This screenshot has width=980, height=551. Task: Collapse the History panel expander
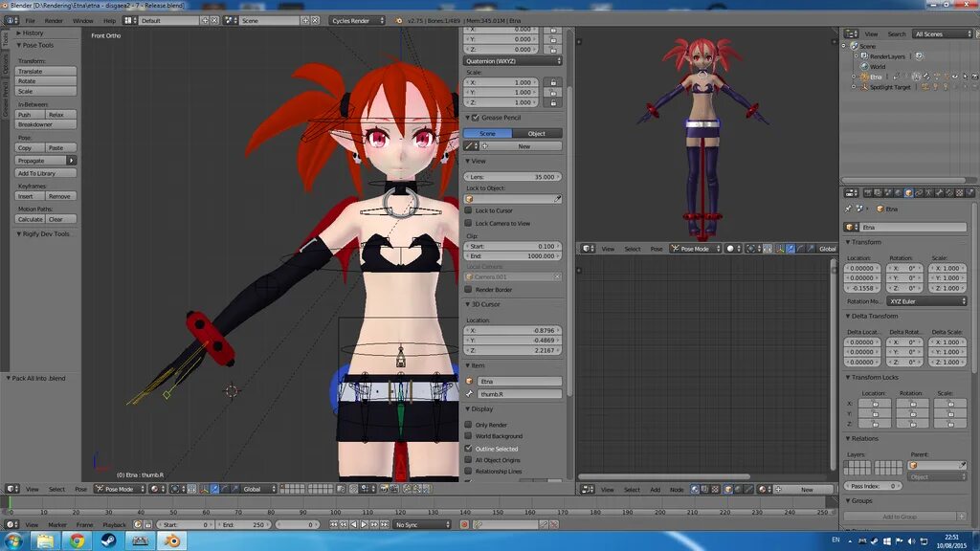tap(19, 33)
